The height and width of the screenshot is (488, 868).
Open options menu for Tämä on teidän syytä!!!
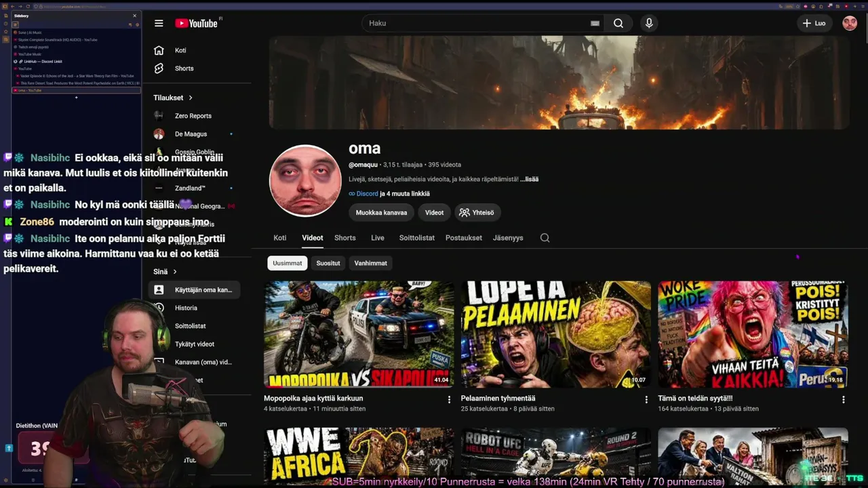pos(844,400)
